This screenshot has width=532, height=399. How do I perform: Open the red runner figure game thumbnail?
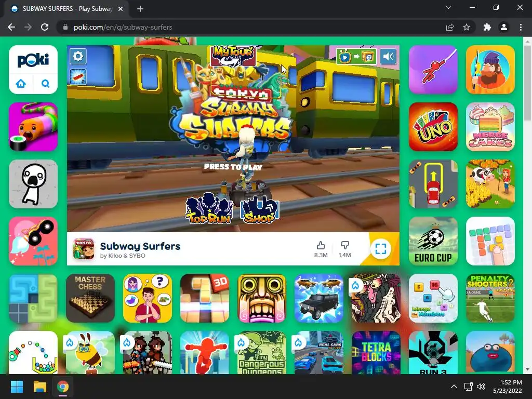205,353
